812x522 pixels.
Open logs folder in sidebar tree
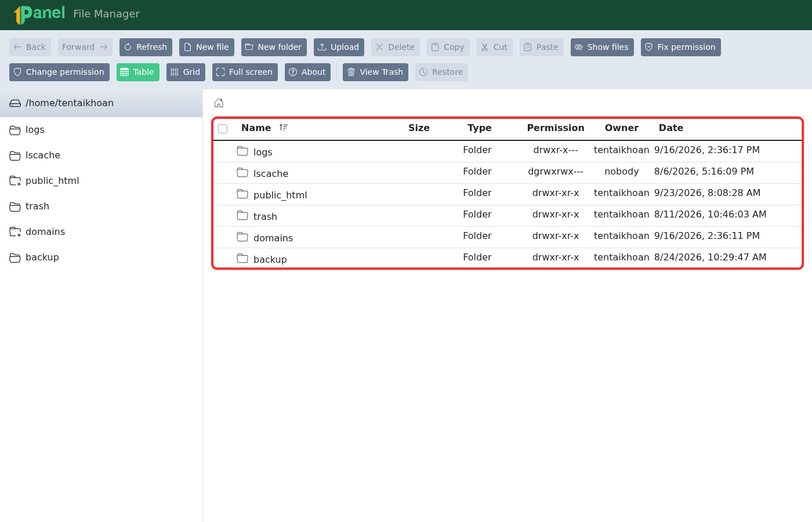(101, 130)
